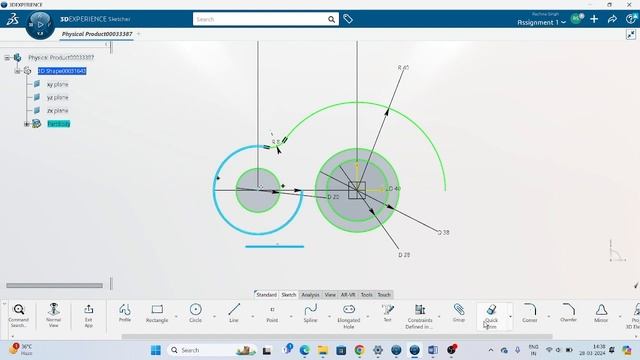Click the Windows taskbar Search box
This screenshot has width=640, height=360.
pyautogui.click(x=212, y=350)
